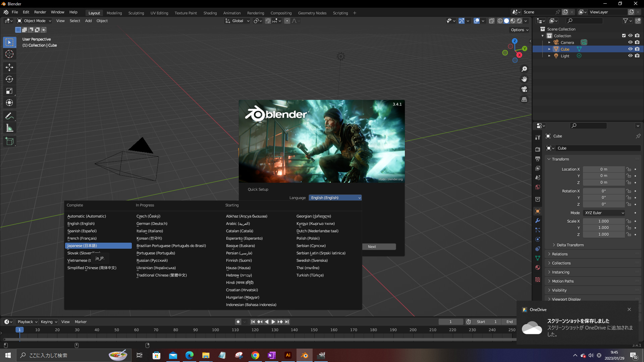The width and height of the screenshot is (644, 362).
Task: Open the World properties tab
Action: click(538, 187)
